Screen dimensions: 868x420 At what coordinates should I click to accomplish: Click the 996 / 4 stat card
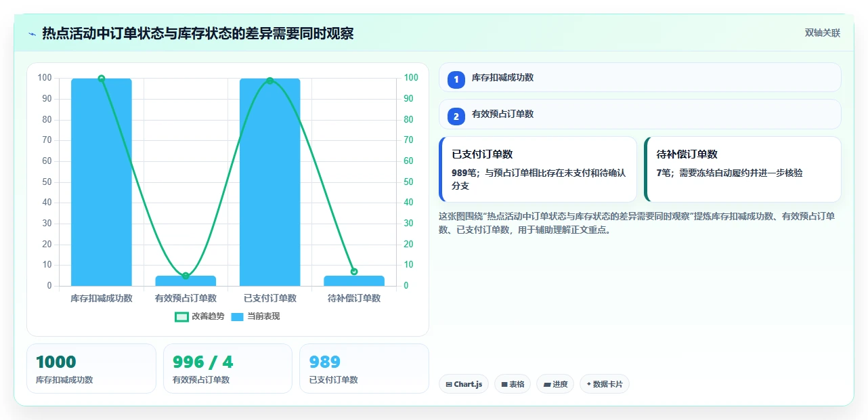click(x=227, y=369)
